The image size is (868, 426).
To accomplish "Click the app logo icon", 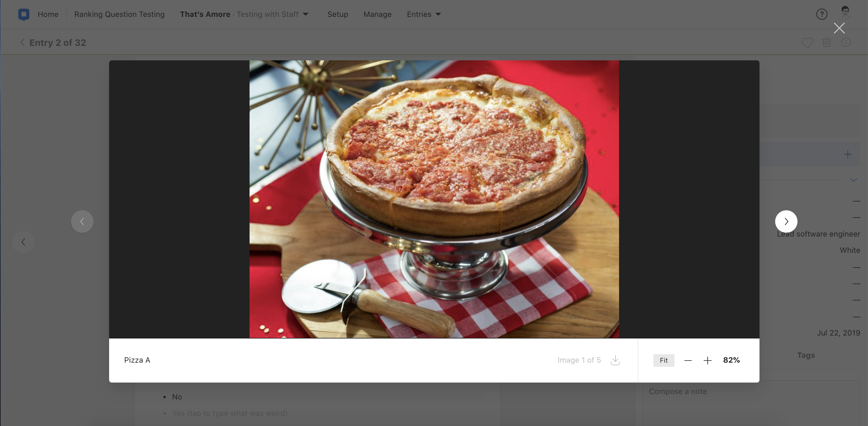I will (24, 14).
